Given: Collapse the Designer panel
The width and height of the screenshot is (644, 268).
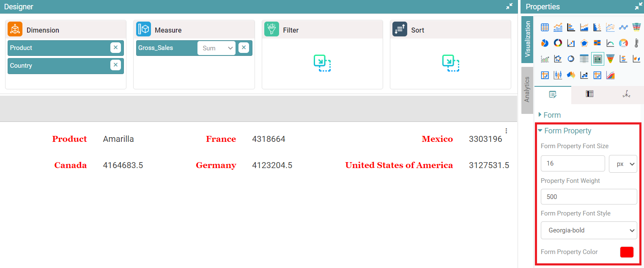Looking at the screenshot, I should 509,6.
